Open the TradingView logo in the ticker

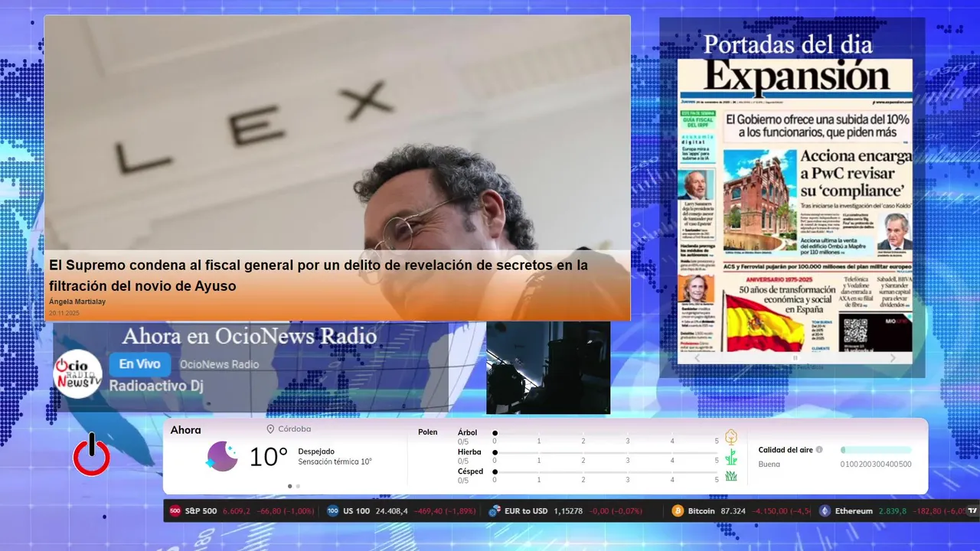tap(973, 510)
